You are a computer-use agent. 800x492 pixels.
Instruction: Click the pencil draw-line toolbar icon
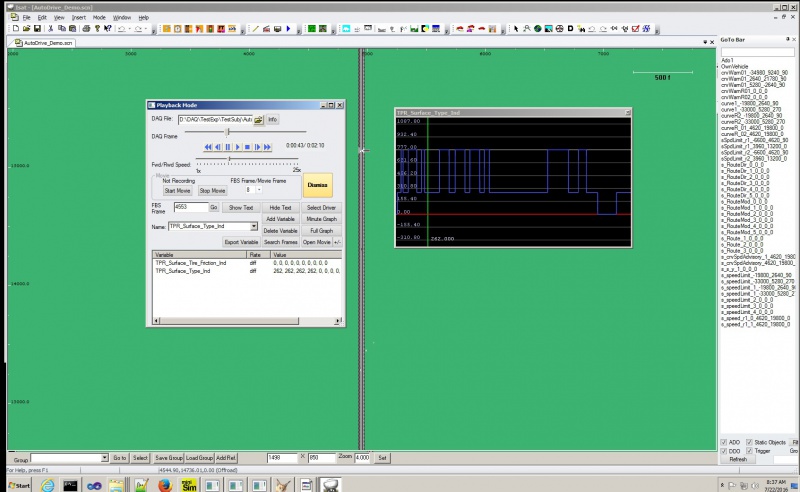click(256, 29)
